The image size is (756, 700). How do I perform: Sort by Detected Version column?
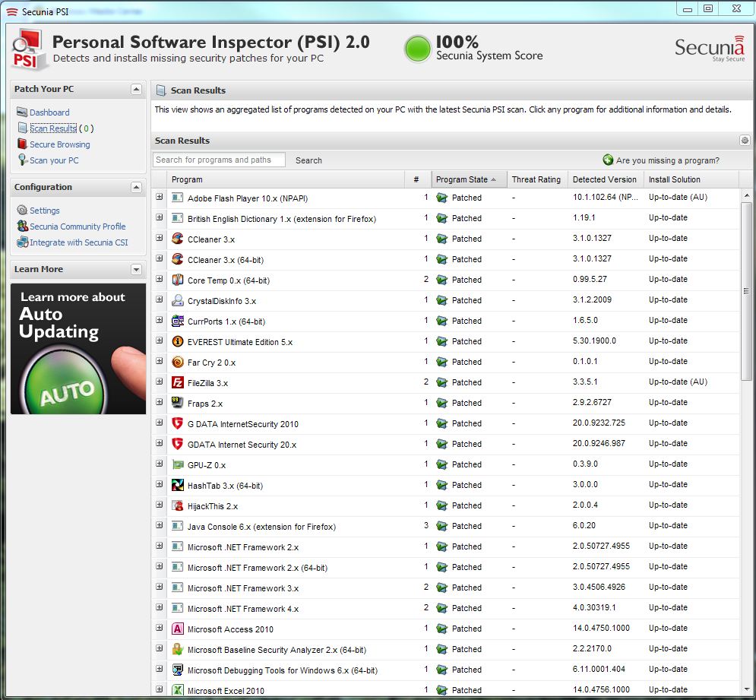tap(605, 179)
